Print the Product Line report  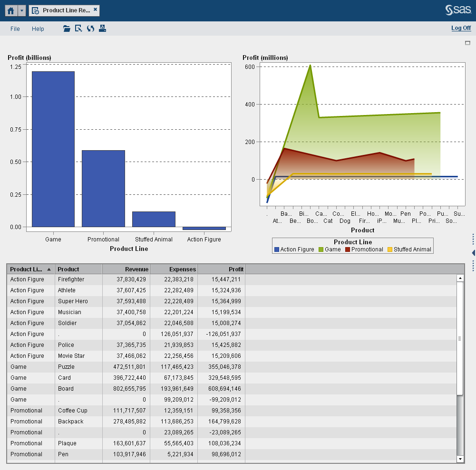click(102, 29)
